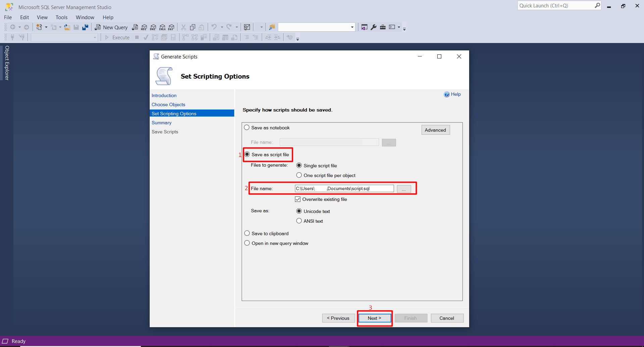Click the wrench Properties icon in toolbar
The image size is (644, 347).
[374, 27]
